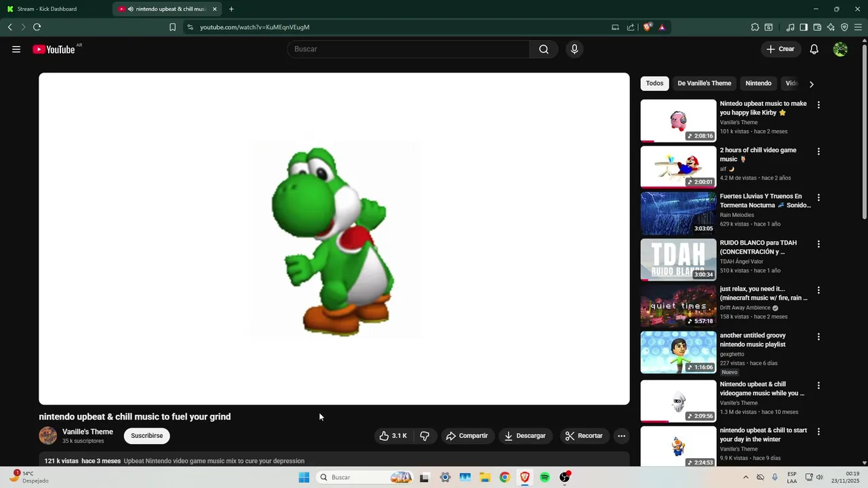Open File Explorer from the taskbar
868x488 pixels.
pos(485,477)
